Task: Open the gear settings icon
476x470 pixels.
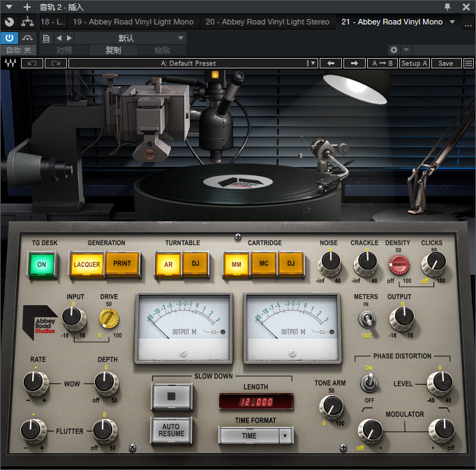Action: 394,50
